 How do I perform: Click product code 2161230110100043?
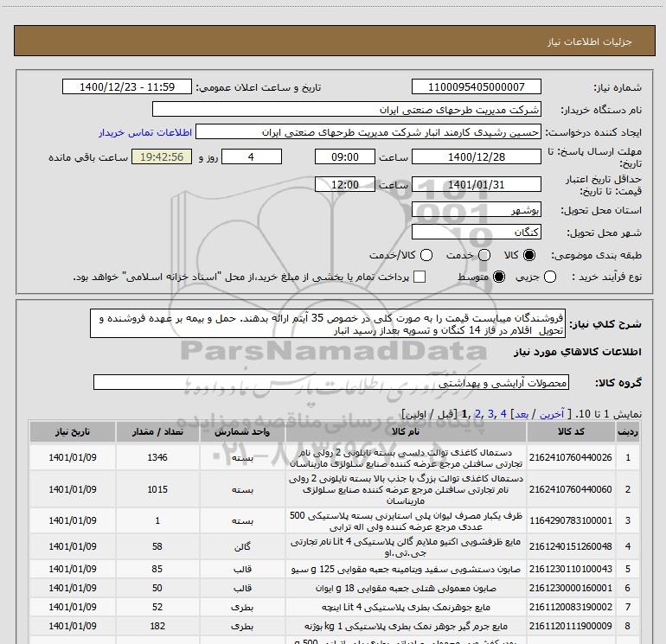click(x=571, y=569)
